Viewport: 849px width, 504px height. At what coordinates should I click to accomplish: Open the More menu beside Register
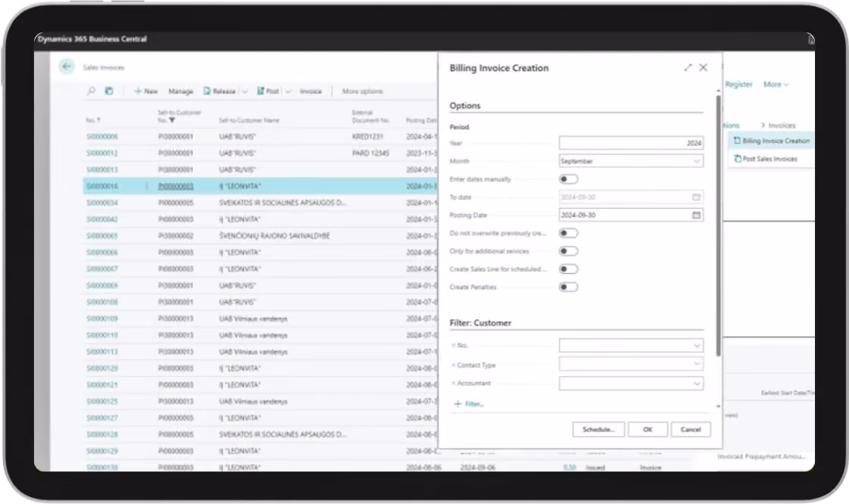click(776, 85)
